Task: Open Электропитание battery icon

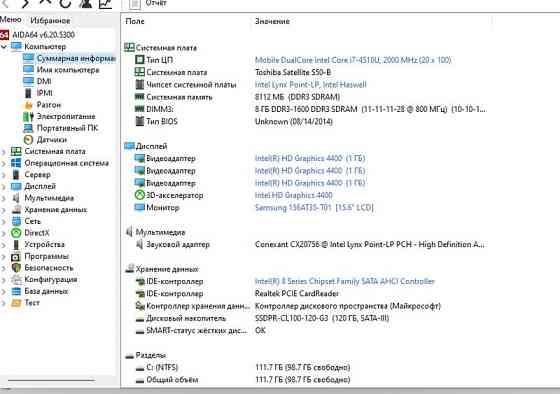Action: (28, 116)
